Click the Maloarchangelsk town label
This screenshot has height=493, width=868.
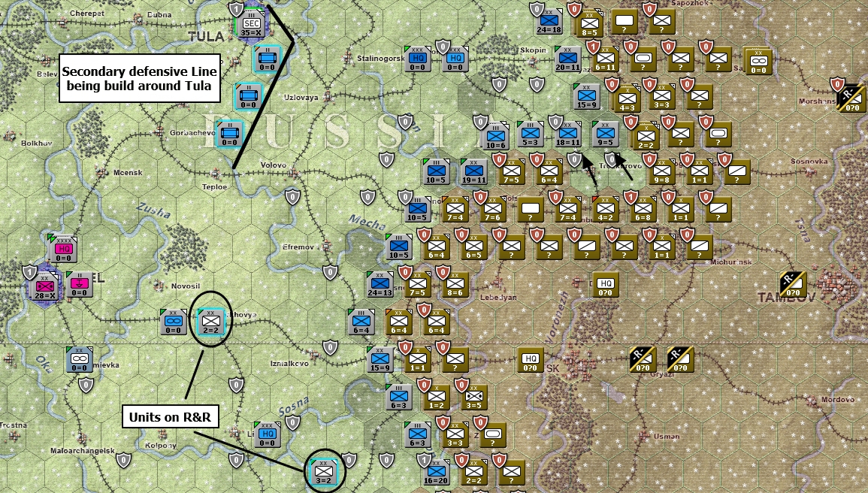pyautogui.click(x=83, y=451)
